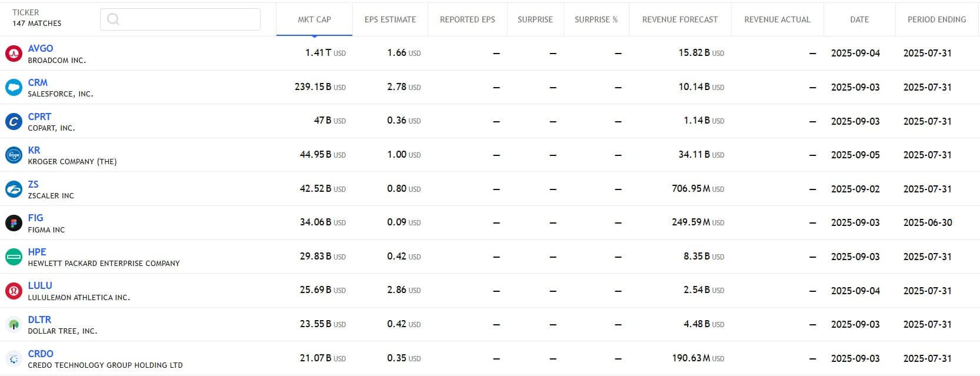The image size is (980, 376).
Task: Sort by SURPRISE % column header
Action: 596,19
